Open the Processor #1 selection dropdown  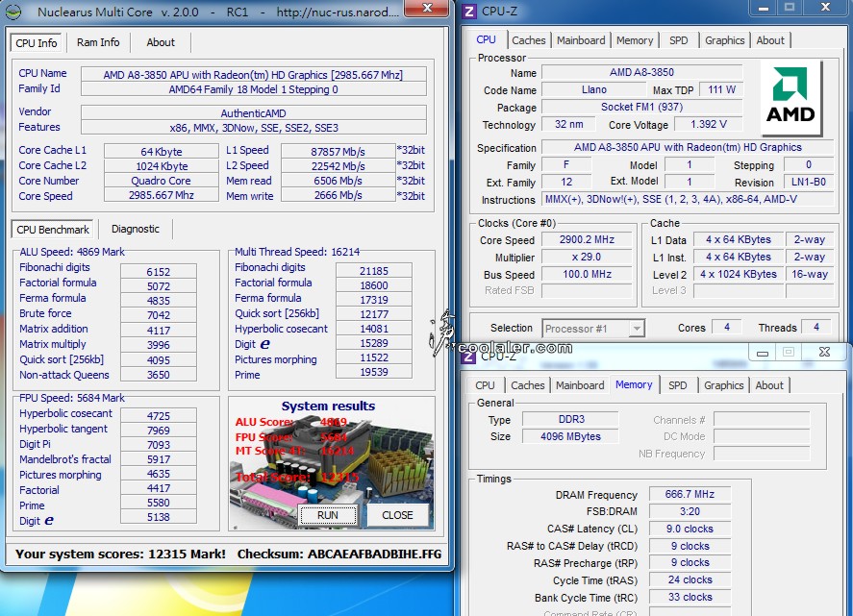(x=636, y=329)
